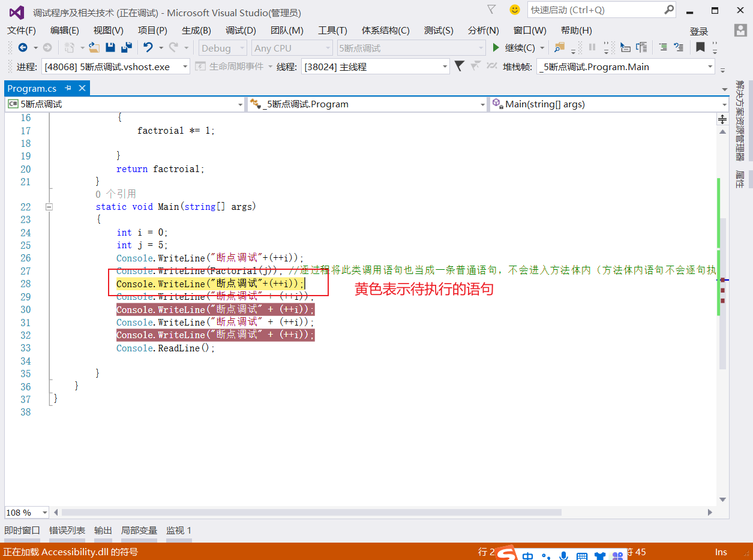Open the thread dropdown 主线程
Viewport: 753px width, 560px height.
(376, 67)
